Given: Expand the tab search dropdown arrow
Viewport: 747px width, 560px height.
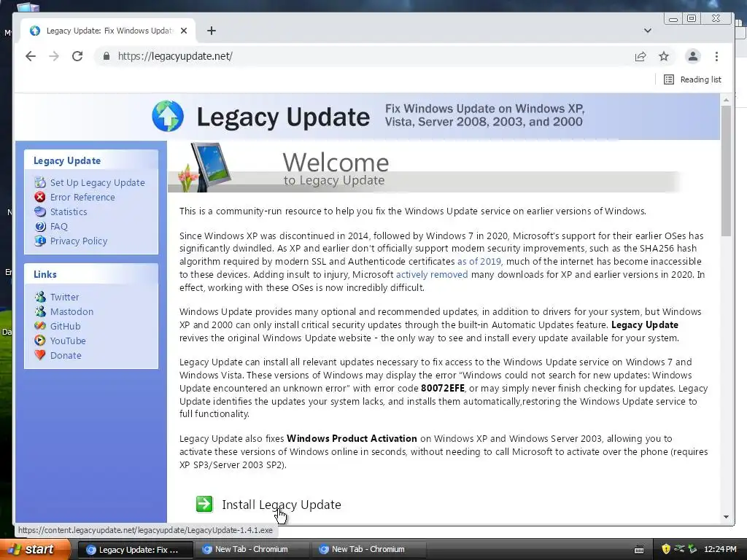Looking at the screenshot, I should [648, 31].
